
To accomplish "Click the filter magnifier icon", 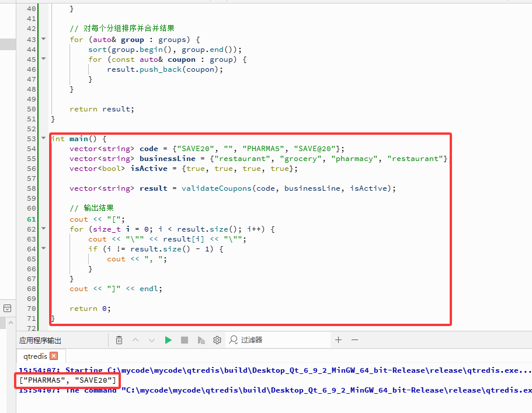I will click(233, 339).
